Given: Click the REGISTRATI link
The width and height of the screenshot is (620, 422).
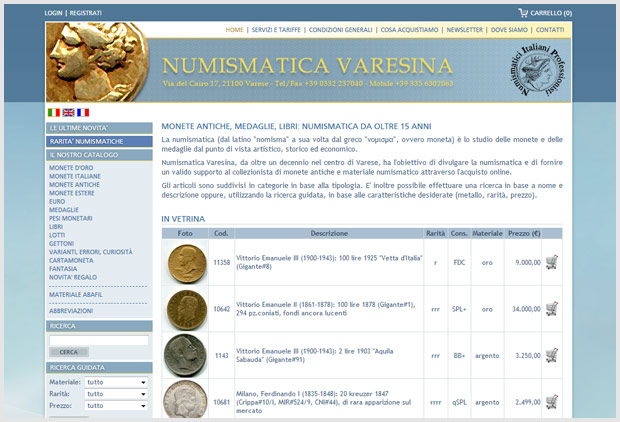Looking at the screenshot, I should pyautogui.click(x=85, y=13).
